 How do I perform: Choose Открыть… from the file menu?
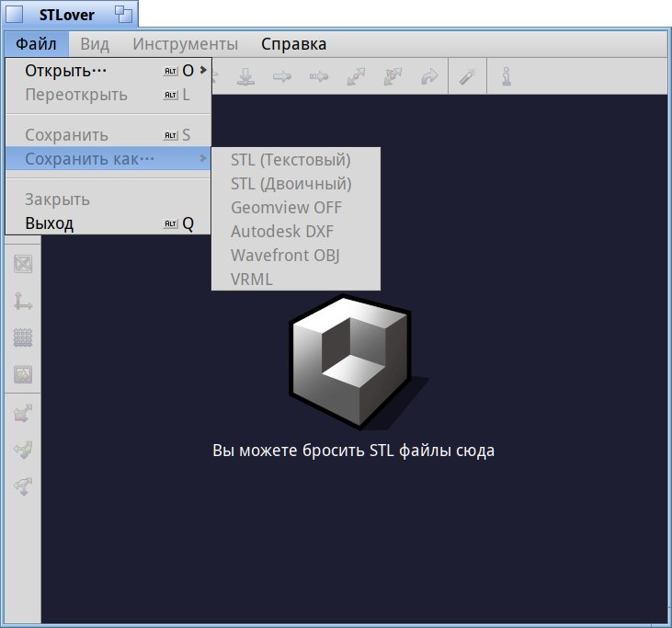(108, 71)
